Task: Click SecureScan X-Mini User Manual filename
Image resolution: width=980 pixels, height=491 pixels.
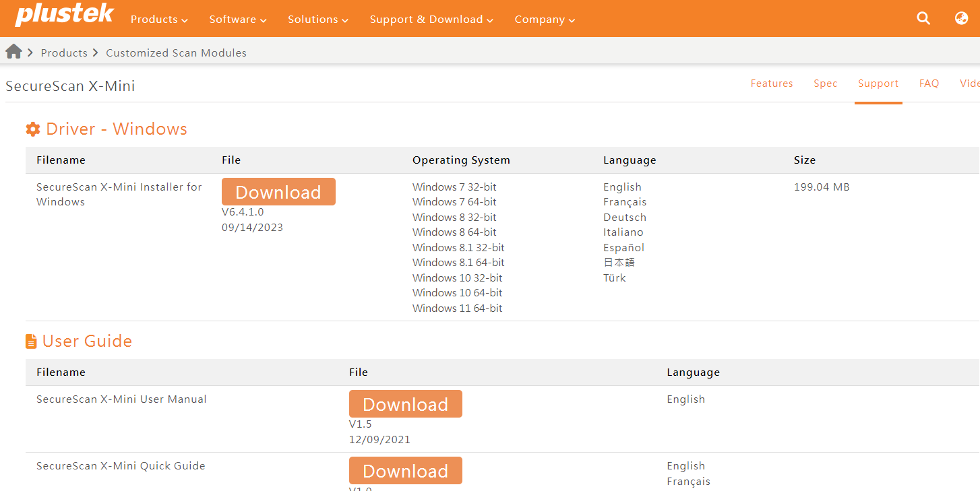Action: coord(121,399)
